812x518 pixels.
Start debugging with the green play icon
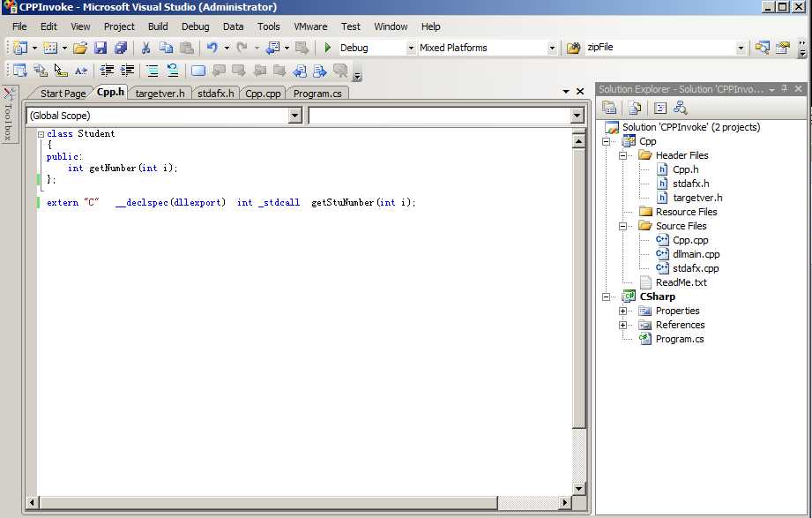click(327, 48)
